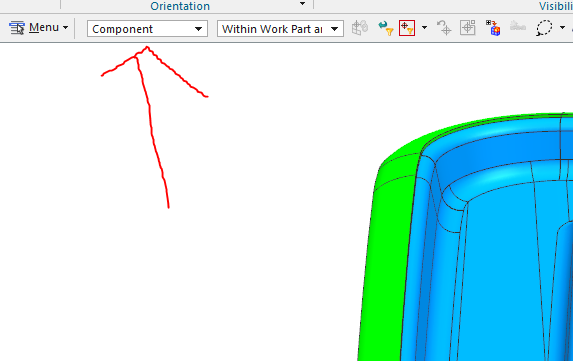
Task: Open the Component selection type filter dropdown
Action: click(x=147, y=28)
